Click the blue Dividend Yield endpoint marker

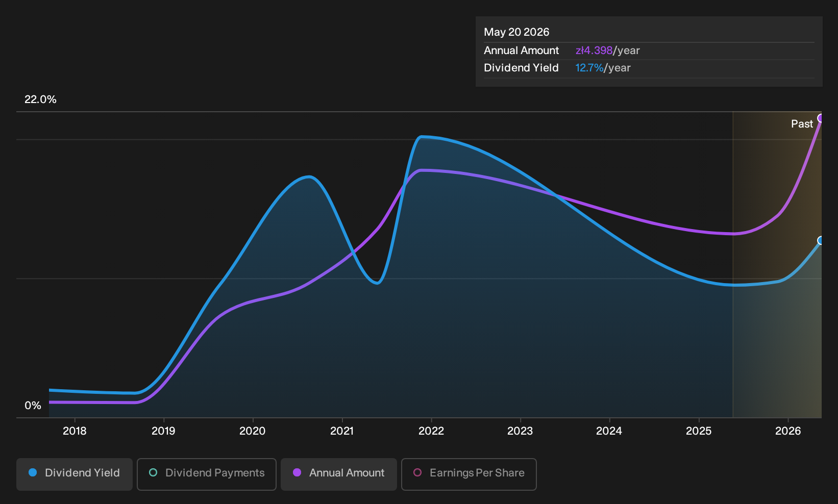coord(821,240)
